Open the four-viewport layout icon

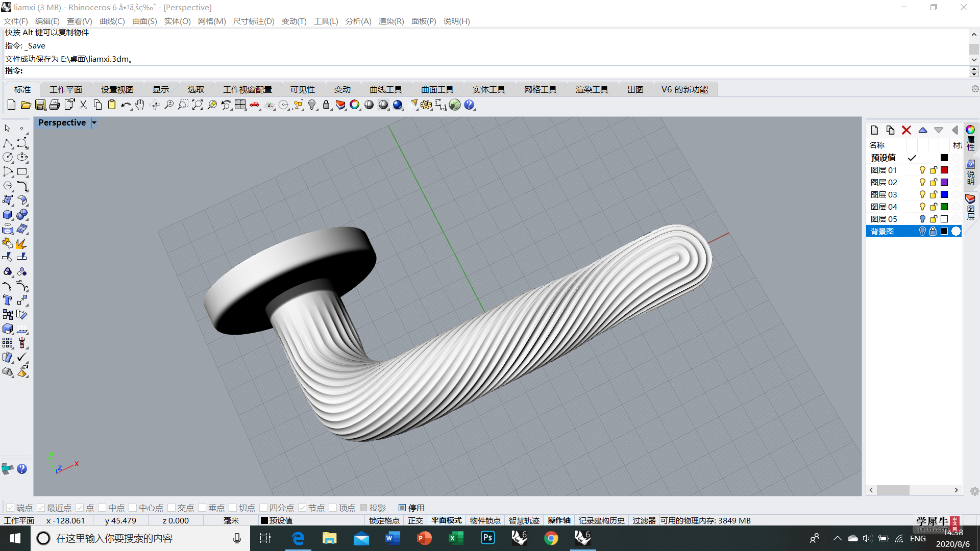240,105
